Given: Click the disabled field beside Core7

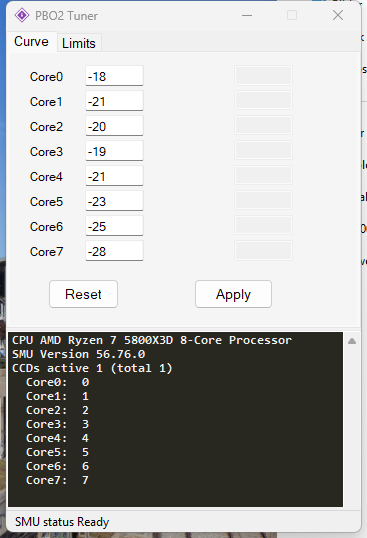Looking at the screenshot, I should pos(263,251).
